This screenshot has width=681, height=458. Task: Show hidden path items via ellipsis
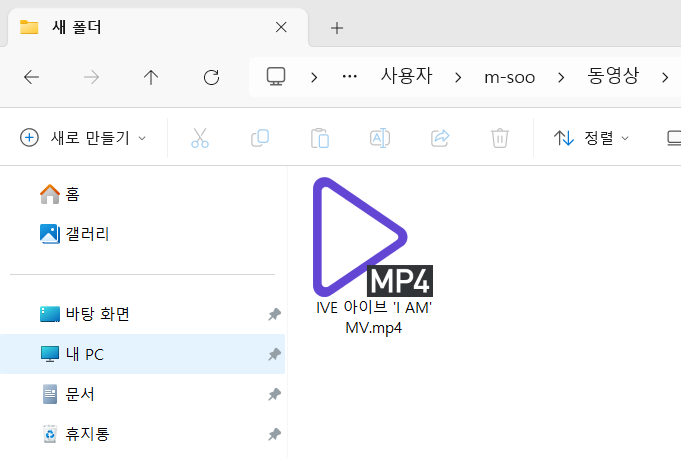click(349, 77)
